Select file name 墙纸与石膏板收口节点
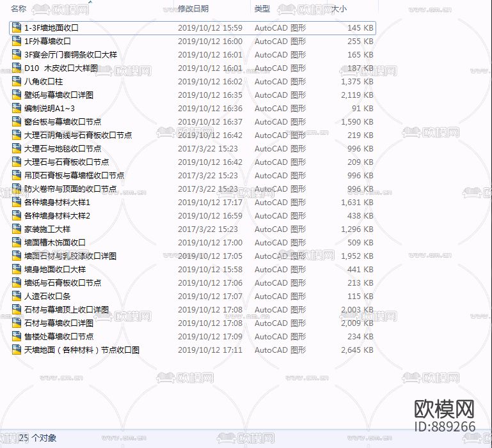This screenshot has width=492, height=448. pos(63,283)
